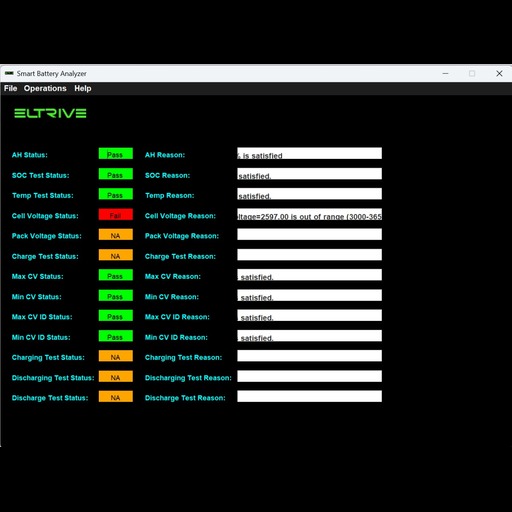
Task: Open the Help menu
Action: click(x=83, y=88)
